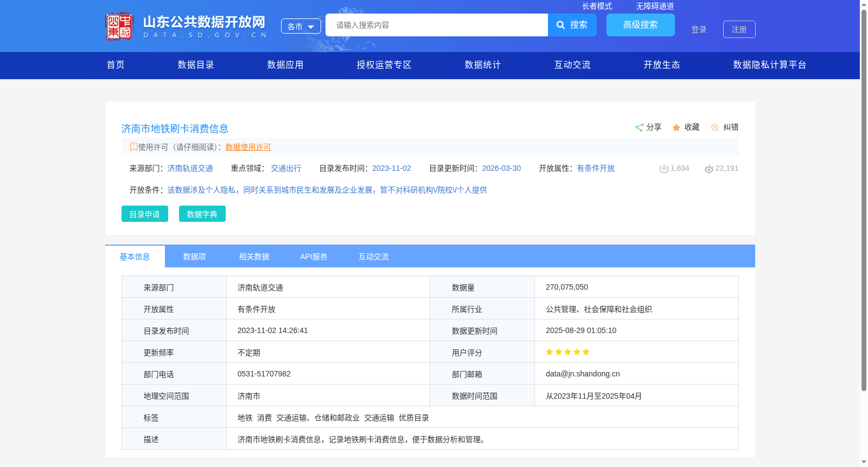Enable 长者模式 elder mode
The image size is (868, 467).
coord(597,6)
